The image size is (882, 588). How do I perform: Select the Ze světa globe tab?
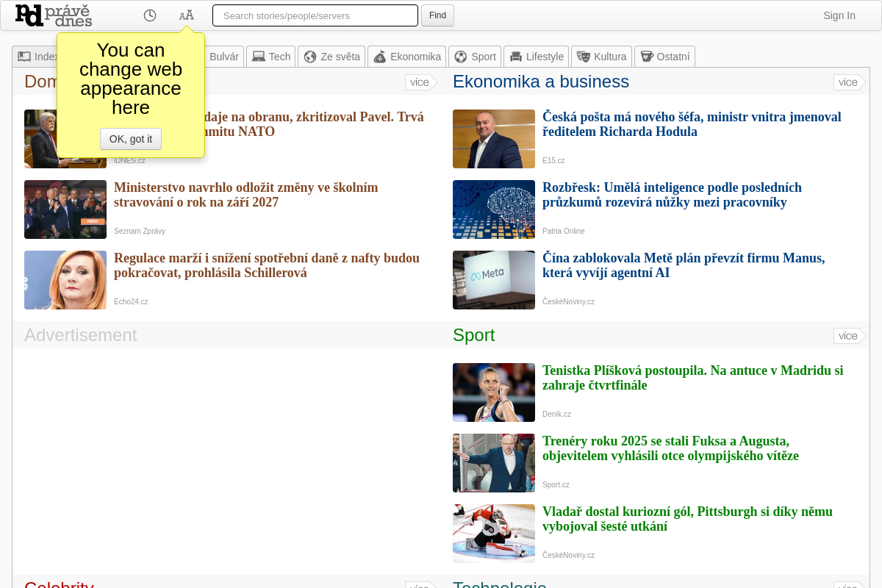(x=331, y=57)
